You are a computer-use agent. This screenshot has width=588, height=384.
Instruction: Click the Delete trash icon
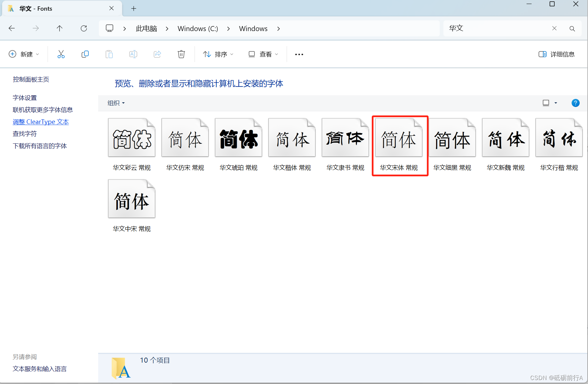(181, 54)
